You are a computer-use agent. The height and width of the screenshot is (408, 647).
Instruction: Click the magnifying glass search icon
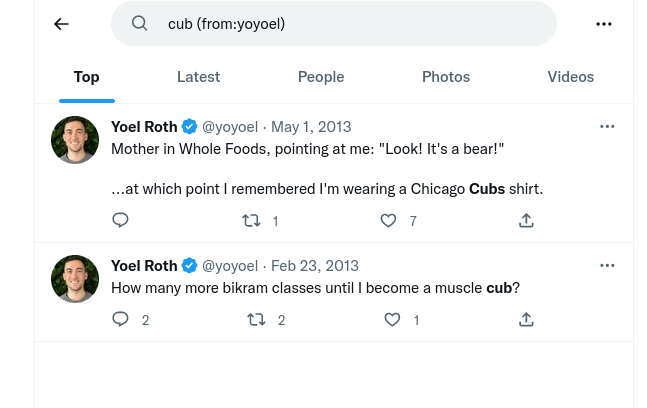[139, 24]
